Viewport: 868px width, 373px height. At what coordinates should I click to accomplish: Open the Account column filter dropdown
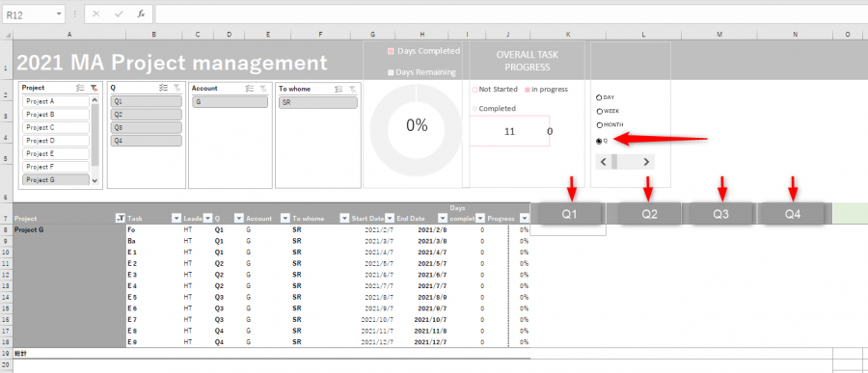[x=285, y=218]
